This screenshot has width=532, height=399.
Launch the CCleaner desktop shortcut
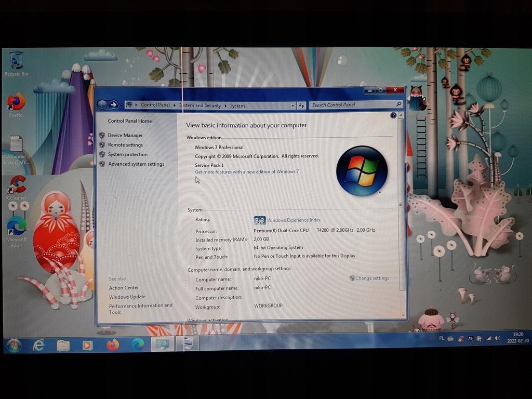point(17,188)
